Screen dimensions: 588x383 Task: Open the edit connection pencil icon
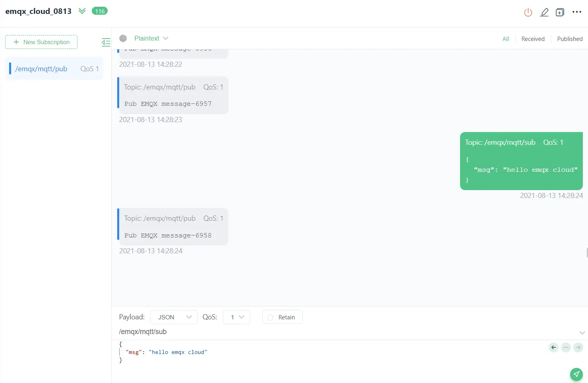coord(544,12)
